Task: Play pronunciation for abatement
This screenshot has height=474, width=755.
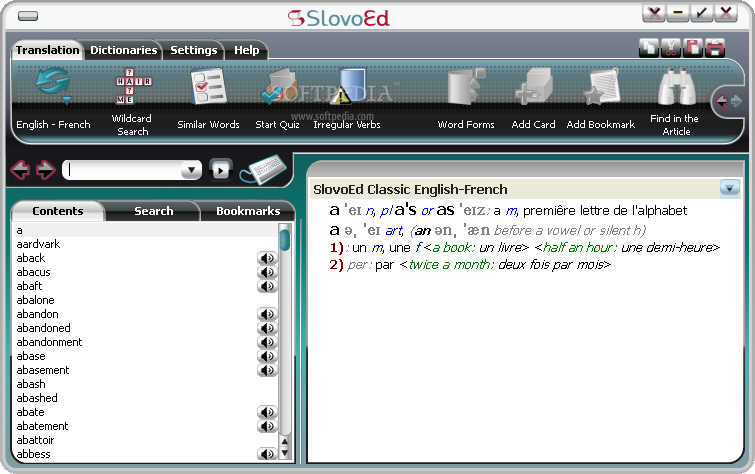Action: point(267,426)
